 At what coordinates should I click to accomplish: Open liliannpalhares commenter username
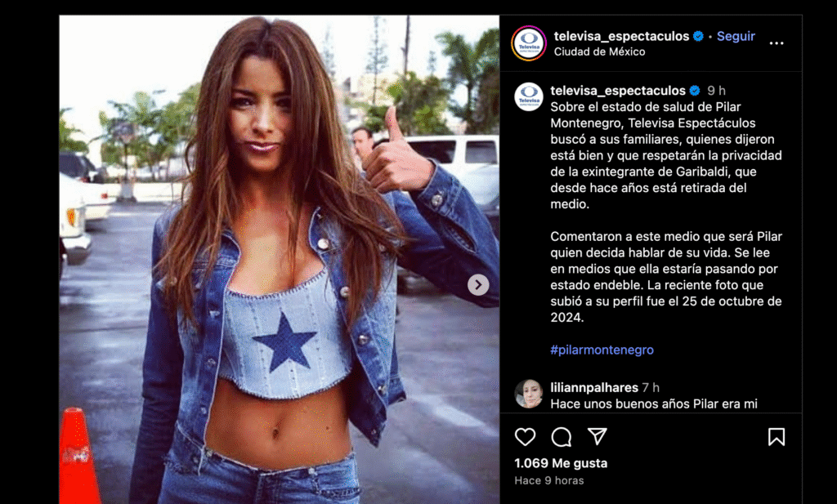coord(594,388)
